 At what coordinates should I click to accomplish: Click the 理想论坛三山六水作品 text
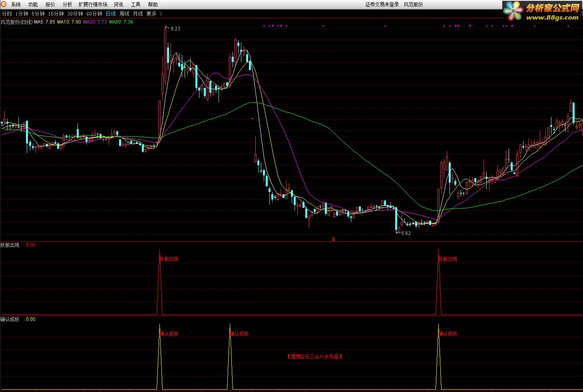(x=315, y=356)
